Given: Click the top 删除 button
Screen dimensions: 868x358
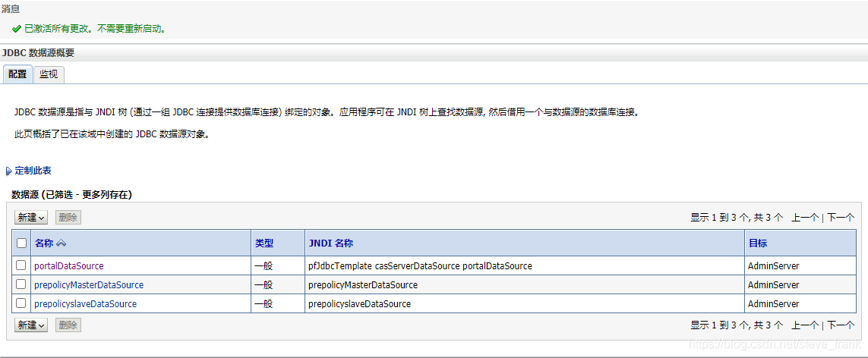Looking at the screenshot, I should click(x=68, y=217).
